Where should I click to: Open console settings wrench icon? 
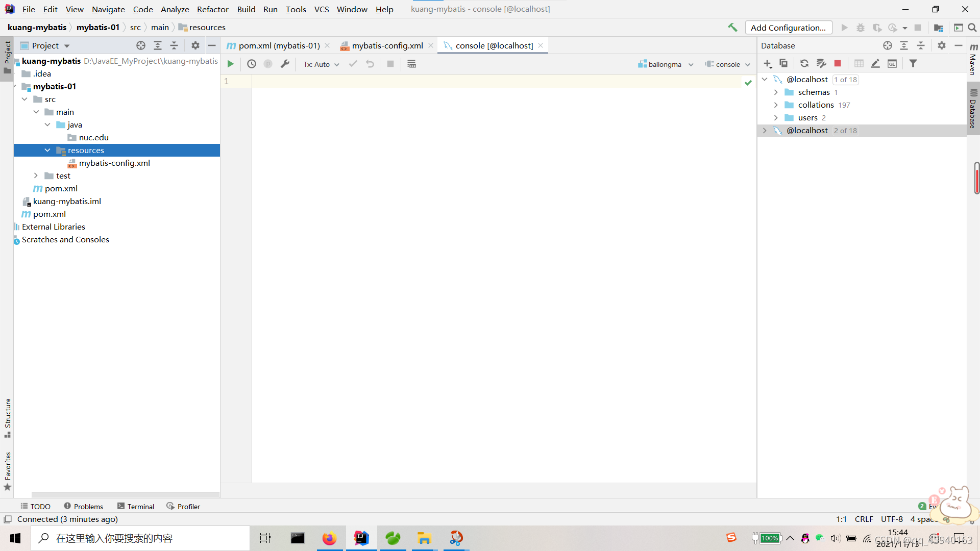point(285,64)
